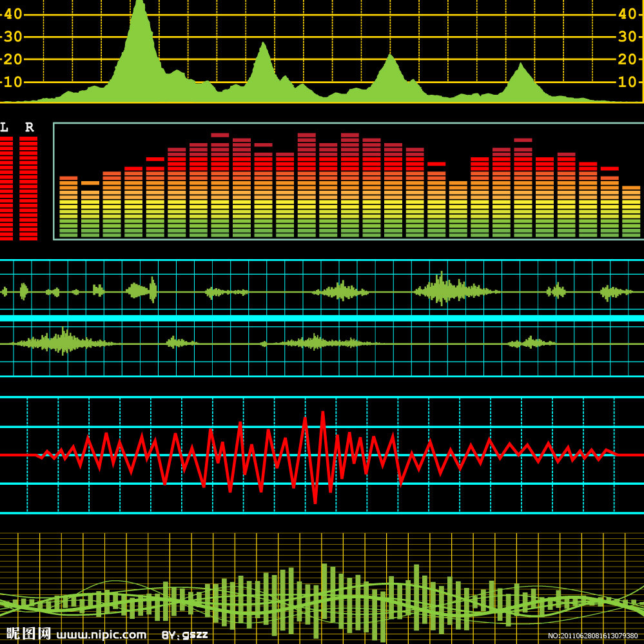Select the rightmost equalizer band bar
Viewport: 644px width, 644px height.
[630, 211]
